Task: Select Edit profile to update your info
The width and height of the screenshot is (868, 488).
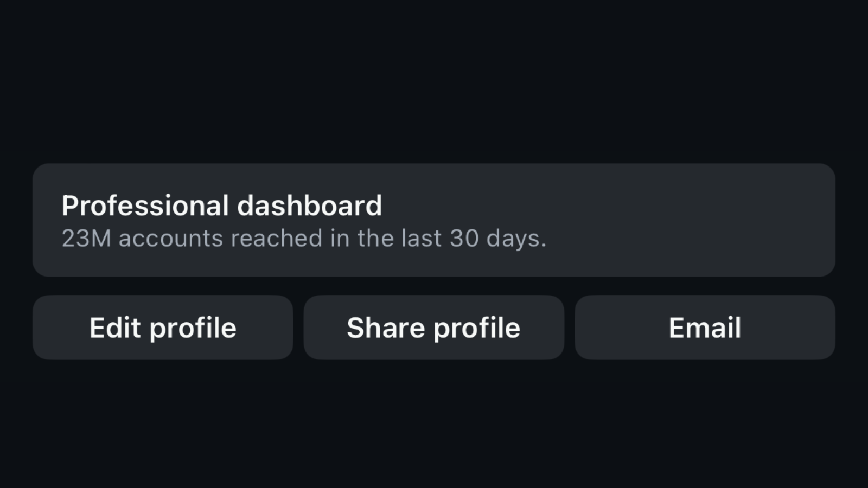Action: (163, 328)
